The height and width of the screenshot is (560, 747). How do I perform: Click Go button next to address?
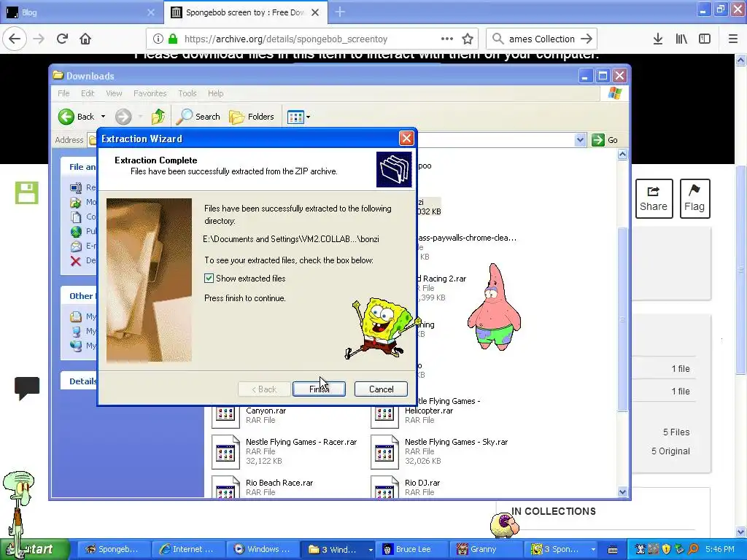[x=605, y=140]
